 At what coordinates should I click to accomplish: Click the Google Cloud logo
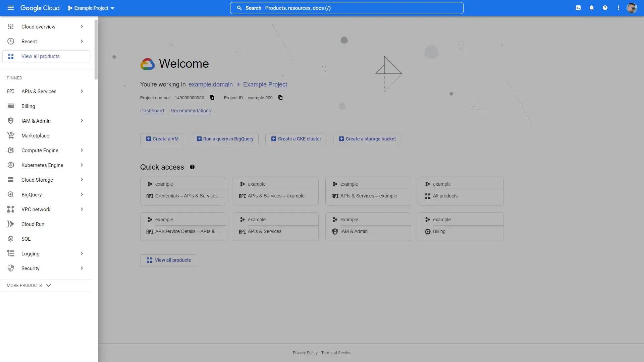[x=40, y=8]
